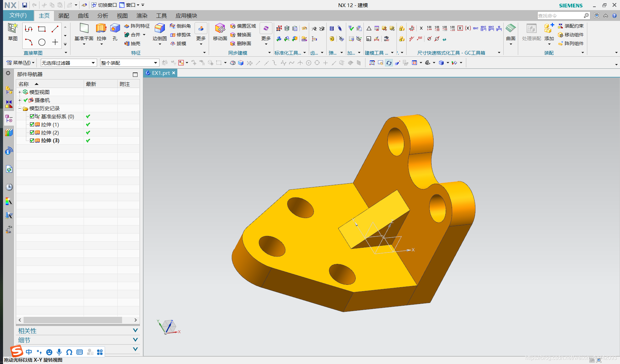620x364 pixels.
Task: Click the 查找命令 search field
Action: pos(560,16)
